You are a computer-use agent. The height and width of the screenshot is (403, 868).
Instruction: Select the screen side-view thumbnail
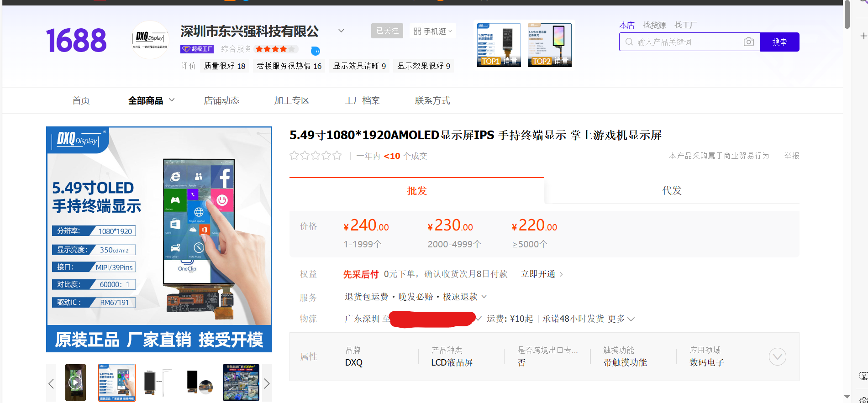[158, 382]
